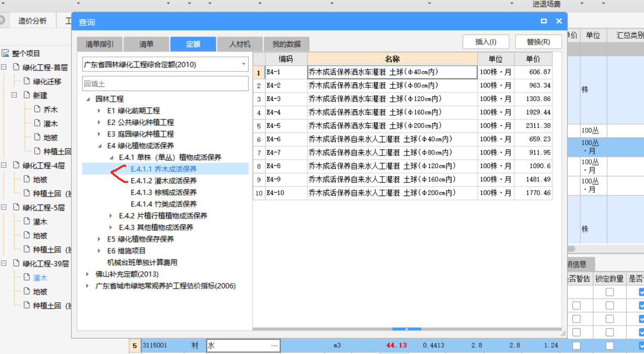Click the search field showing 回填土
This screenshot has width=644, height=354.
(165, 84)
